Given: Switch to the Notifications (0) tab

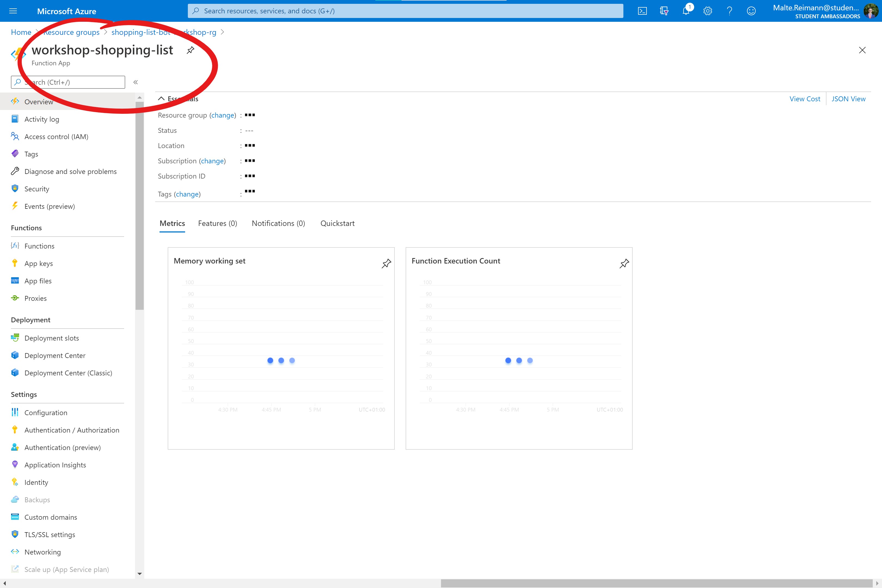Looking at the screenshot, I should click(x=278, y=223).
